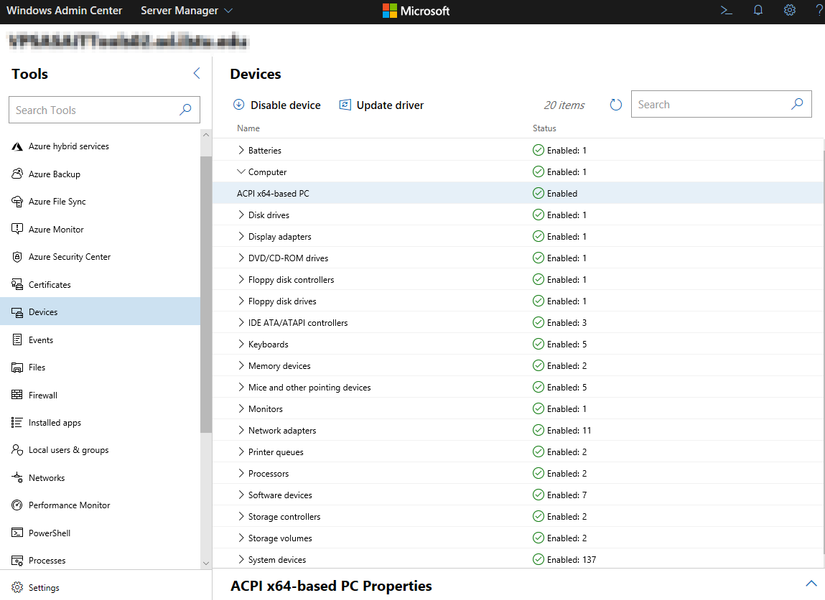Click the Devices icon in sidebar

coord(17,312)
